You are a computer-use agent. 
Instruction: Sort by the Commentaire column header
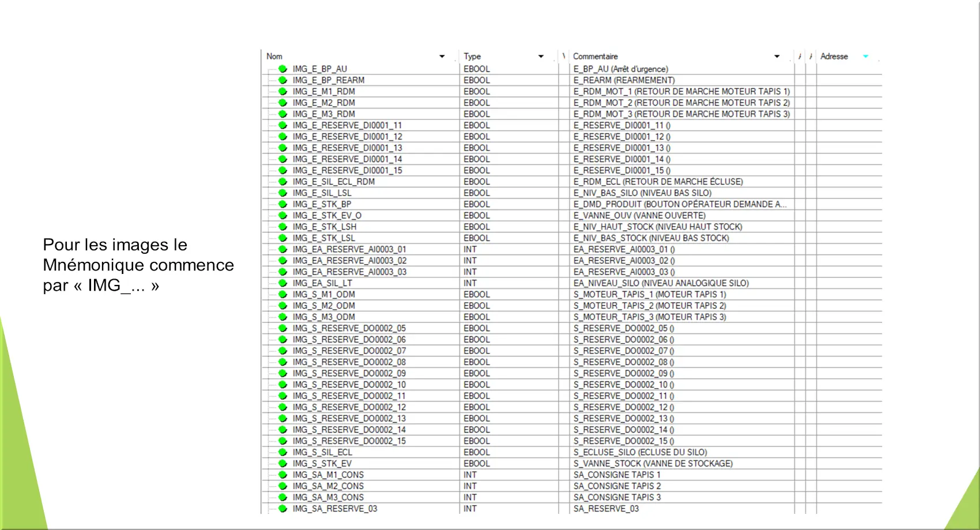click(x=595, y=57)
